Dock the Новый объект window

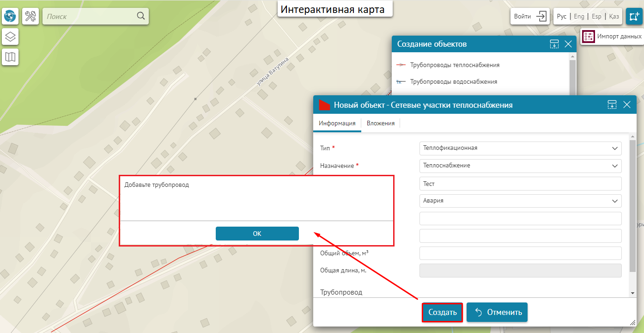click(x=612, y=105)
